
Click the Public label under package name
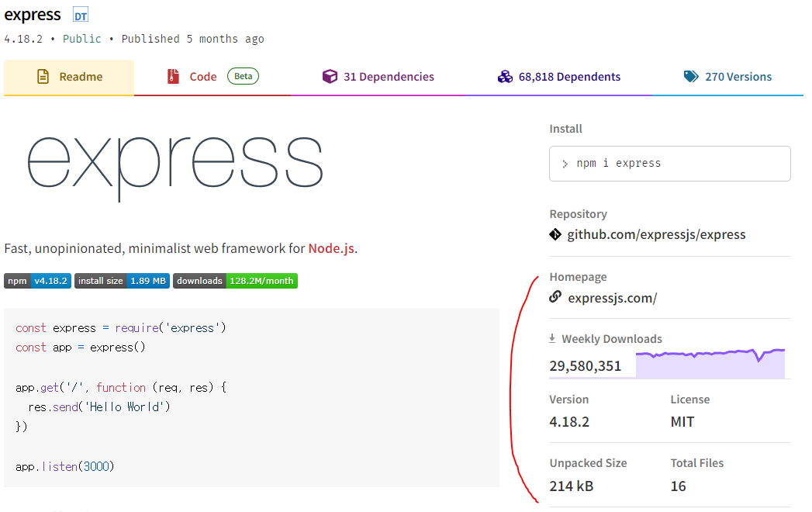[82, 39]
